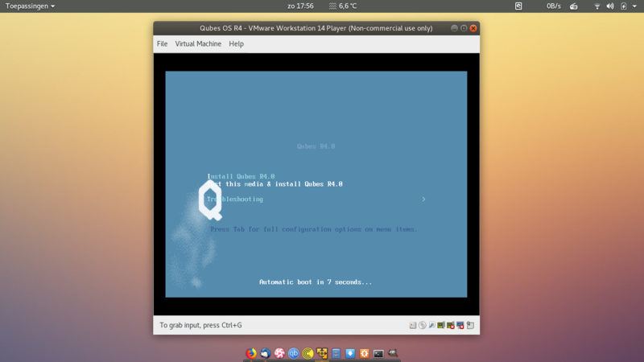Click the volume speaker icon in top panel
Image resolution: width=644 pixels, height=362 pixels.
click(x=610, y=6)
